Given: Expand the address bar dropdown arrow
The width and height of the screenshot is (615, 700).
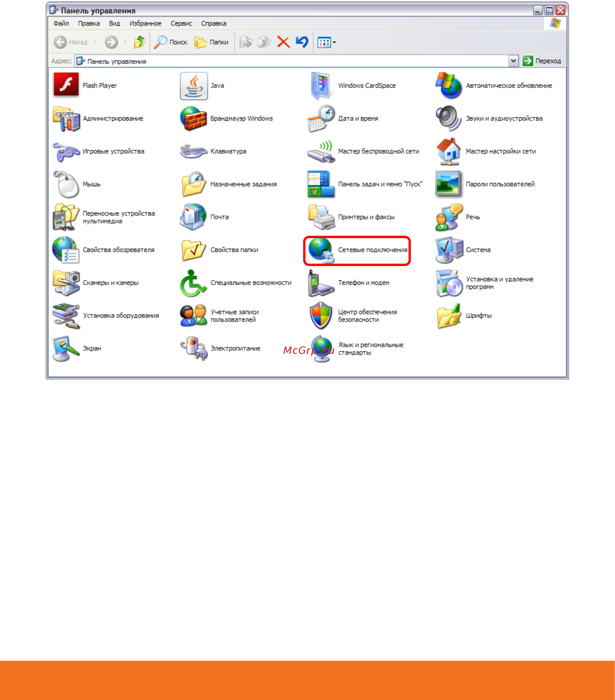Looking at the screenshot, I should click(513, 61).
